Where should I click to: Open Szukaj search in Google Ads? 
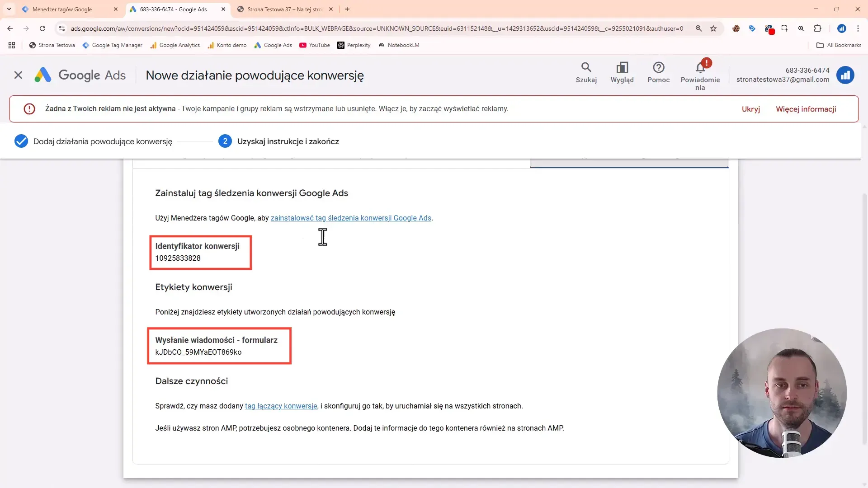(586, 72)
